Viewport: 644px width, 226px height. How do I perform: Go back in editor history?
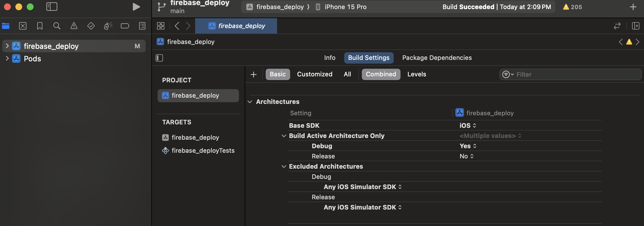[x=177, y=26]
